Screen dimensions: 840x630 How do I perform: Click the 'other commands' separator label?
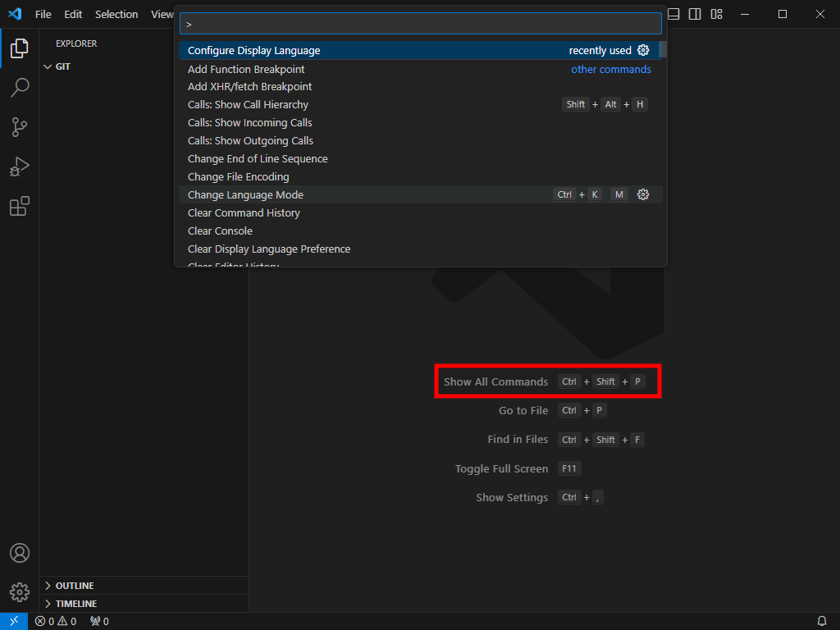[610, 69]
